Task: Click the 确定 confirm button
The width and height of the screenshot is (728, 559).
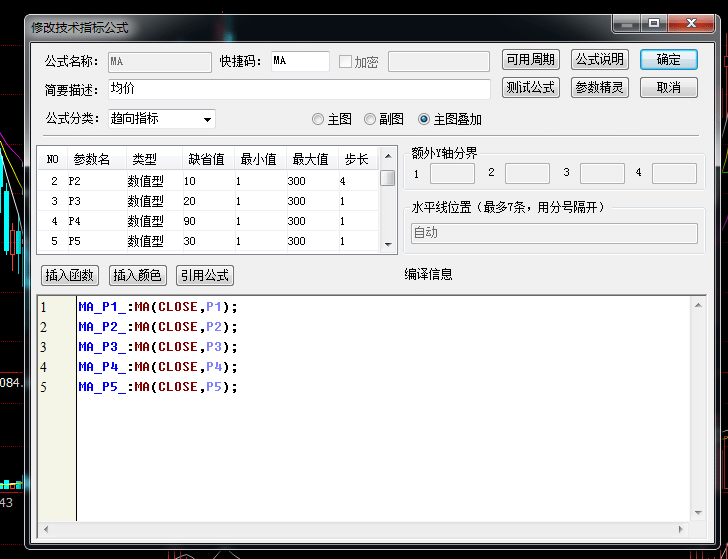Action: [668, 60]
